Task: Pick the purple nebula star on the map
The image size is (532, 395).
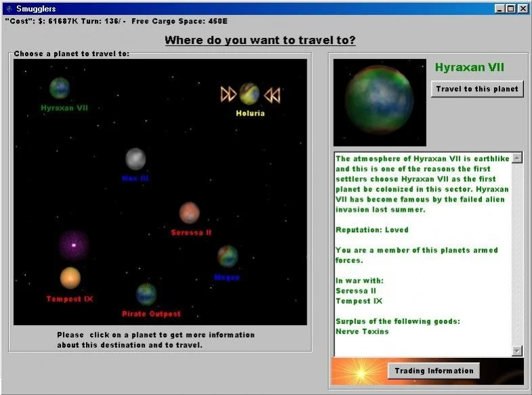Action: pos(74,245)
